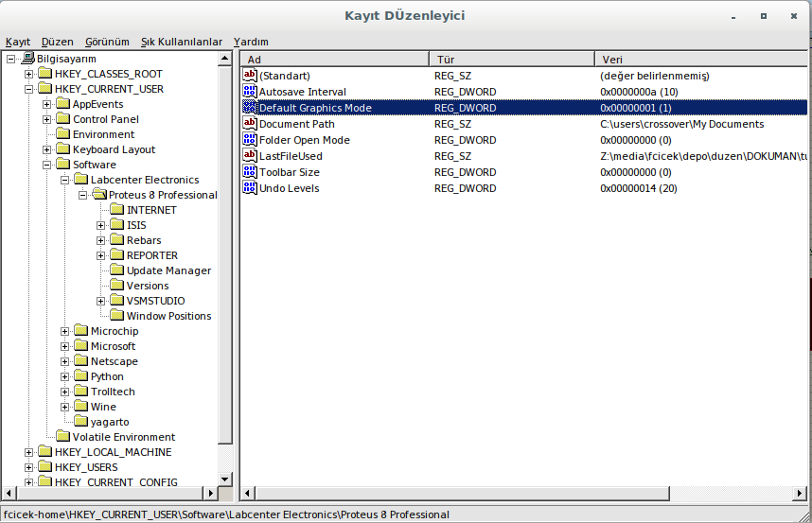Select the Undo Levels value name
Image resolution: width=812 pixels, height=523 pixels.
pyautogui.click(x=289, y=188)
